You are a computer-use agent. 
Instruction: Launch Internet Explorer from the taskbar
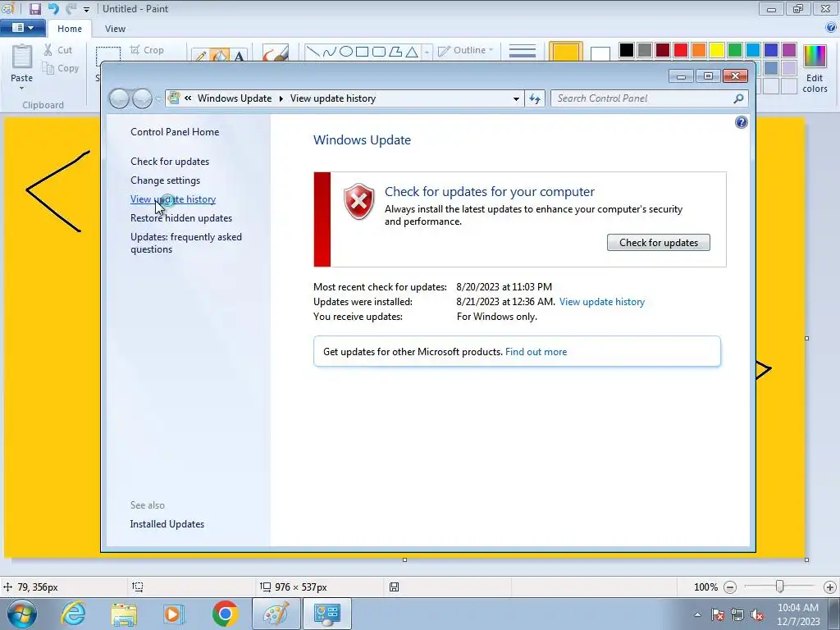point(73,614)
